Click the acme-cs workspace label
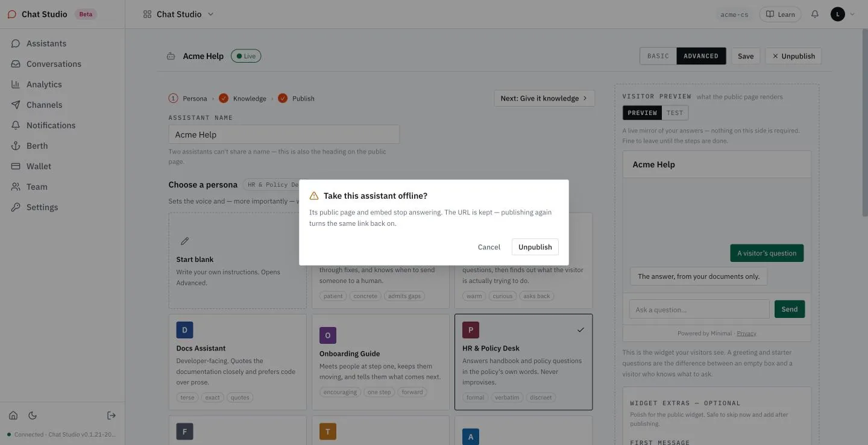The width and height of the screenshot is (868, 445). 734,14
